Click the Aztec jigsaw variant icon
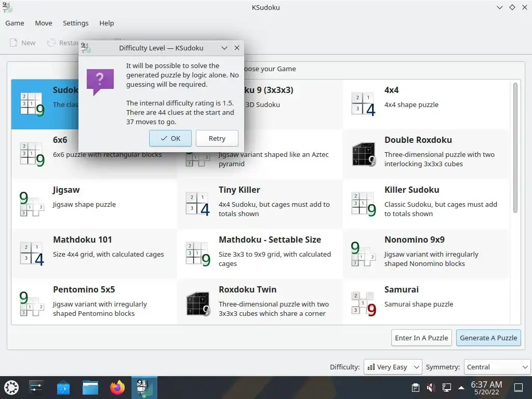 point(197,159)
